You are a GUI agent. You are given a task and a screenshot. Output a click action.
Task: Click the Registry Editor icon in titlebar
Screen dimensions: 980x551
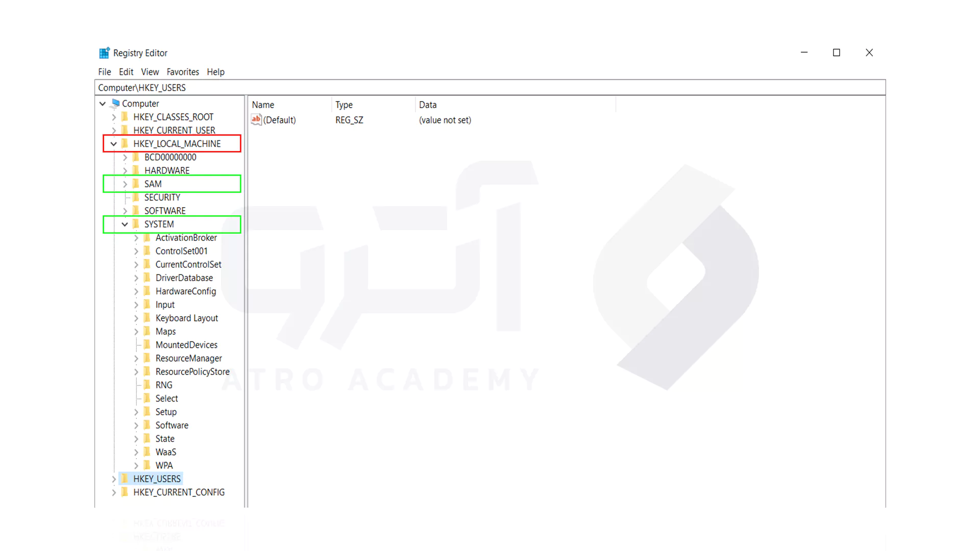[103, 53]
